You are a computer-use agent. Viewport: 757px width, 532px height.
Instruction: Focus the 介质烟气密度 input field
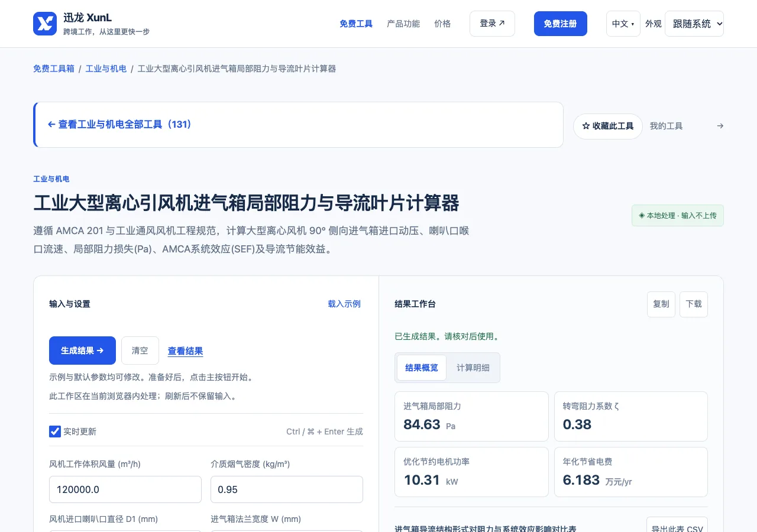pyautogui.click(x=287, y=489)
